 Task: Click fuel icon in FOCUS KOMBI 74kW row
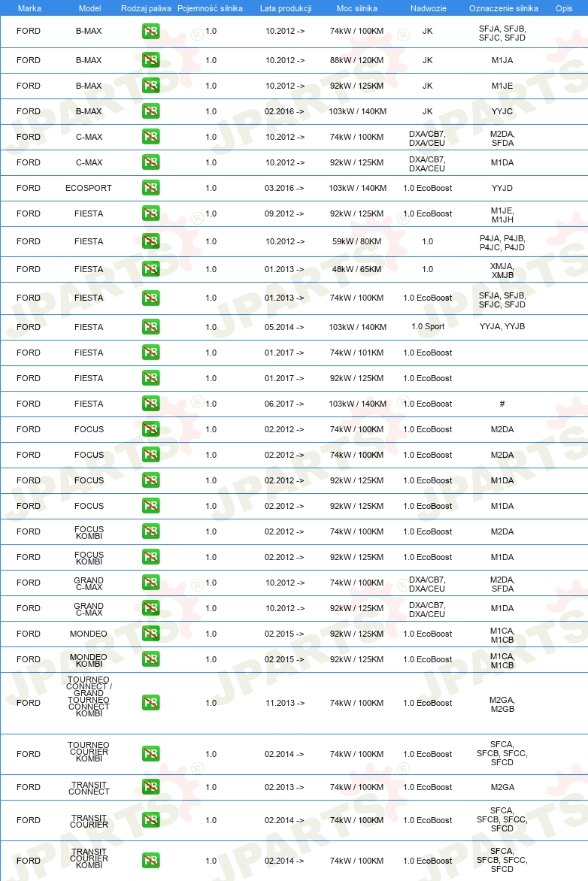coord(150,531)
